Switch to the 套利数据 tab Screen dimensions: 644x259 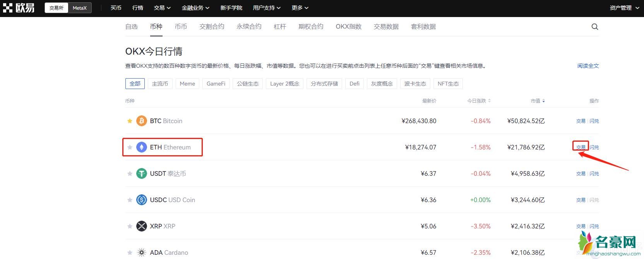423,27
